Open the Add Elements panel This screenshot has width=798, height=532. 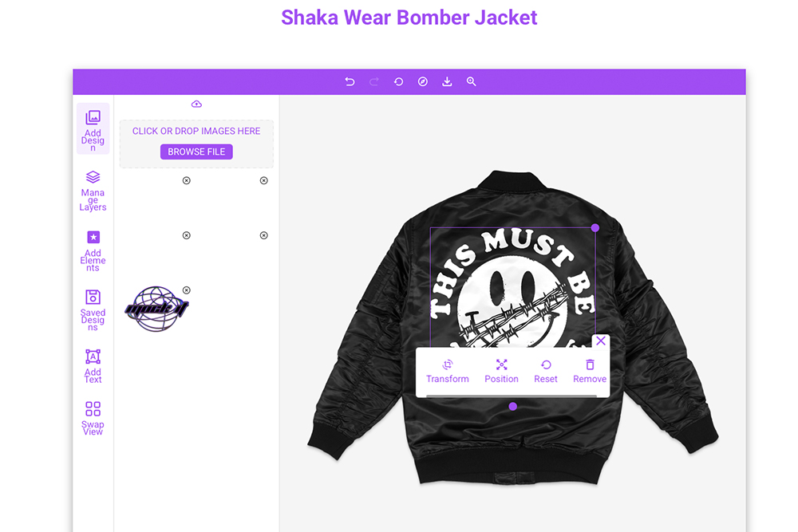click(x=93, y=250)
